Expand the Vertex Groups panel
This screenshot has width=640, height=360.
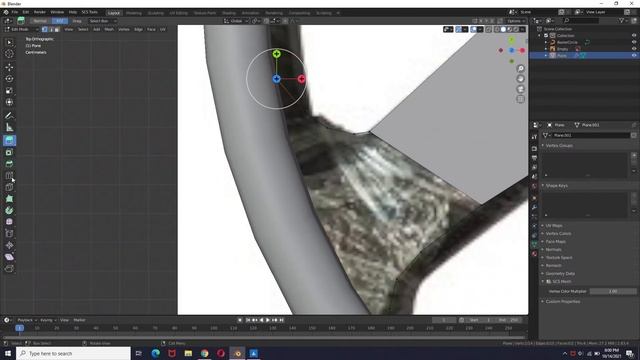point(559,145)
